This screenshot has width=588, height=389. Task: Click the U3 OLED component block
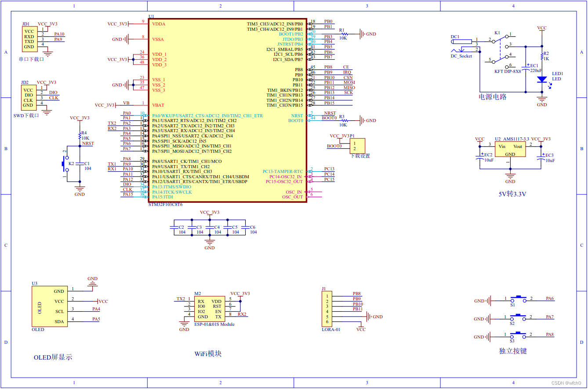50,306
